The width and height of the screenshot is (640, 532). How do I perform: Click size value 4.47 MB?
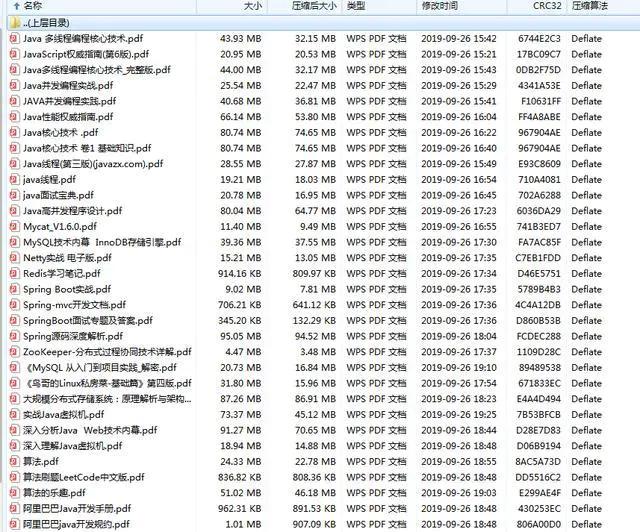(243, 352)
